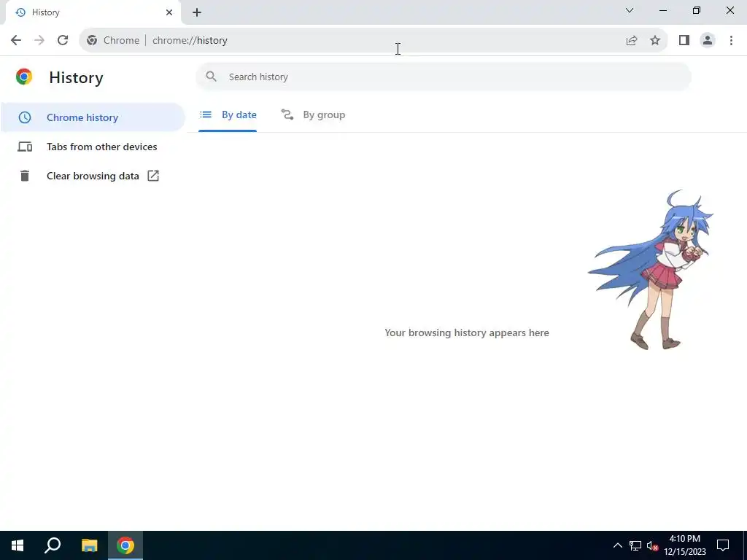This screenshot has width=747, height=560.
Task: Click the muted volume icon in the tray
Action: [x=652, y=545]
